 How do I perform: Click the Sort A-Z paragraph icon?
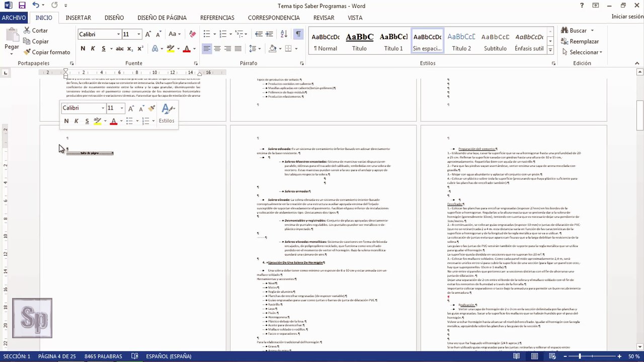coord(284,34)
